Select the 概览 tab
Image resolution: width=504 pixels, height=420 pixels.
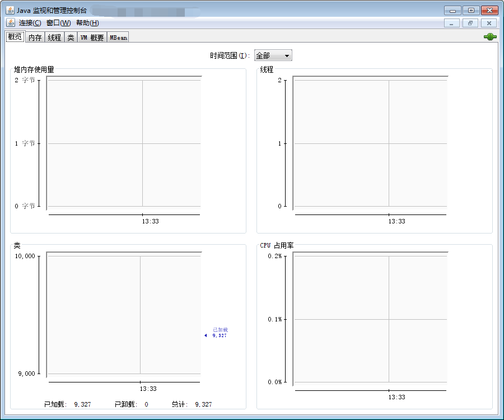tap(15, 36)
